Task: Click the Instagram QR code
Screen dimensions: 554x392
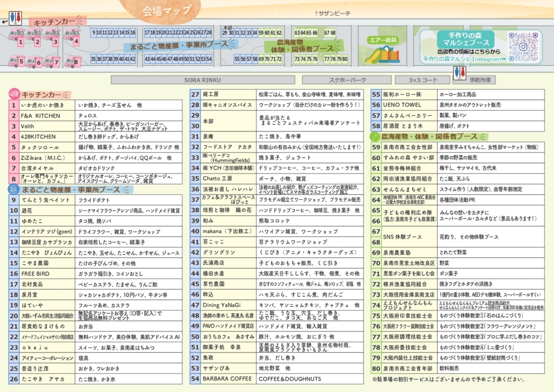Action: (524, 46)
